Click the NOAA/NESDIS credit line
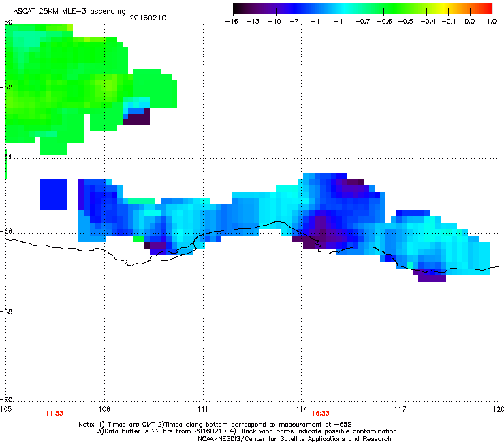The width and height of the screenshot is (504, 443). coord(294,439)
